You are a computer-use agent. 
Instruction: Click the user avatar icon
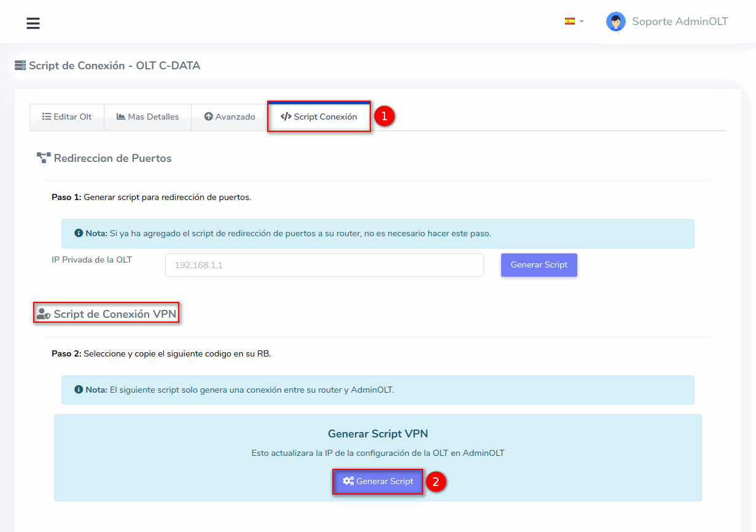coord(615,21)
